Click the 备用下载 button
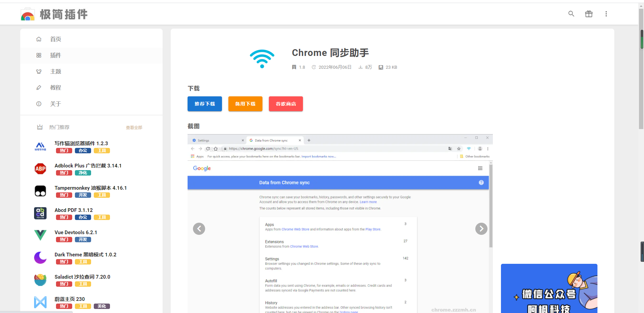 245,104
